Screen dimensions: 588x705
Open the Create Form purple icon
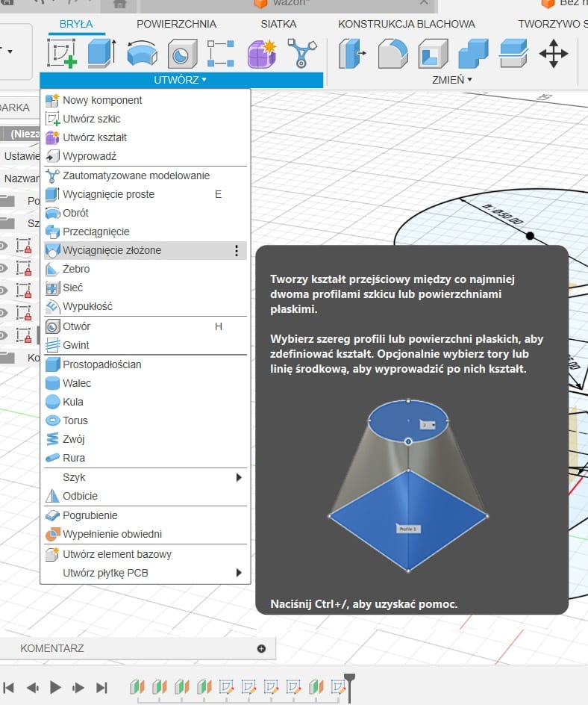(261, 54)
